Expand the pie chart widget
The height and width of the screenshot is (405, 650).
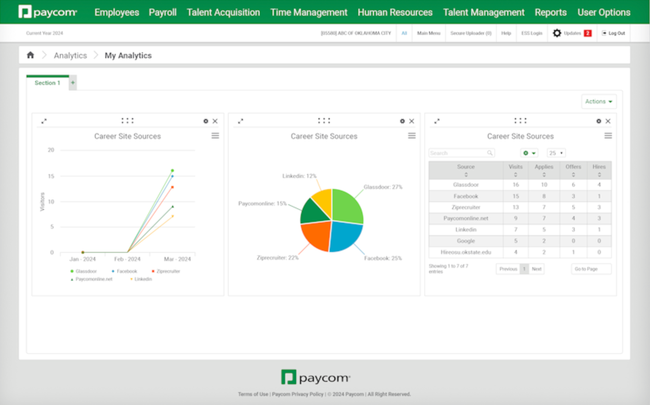240,121
